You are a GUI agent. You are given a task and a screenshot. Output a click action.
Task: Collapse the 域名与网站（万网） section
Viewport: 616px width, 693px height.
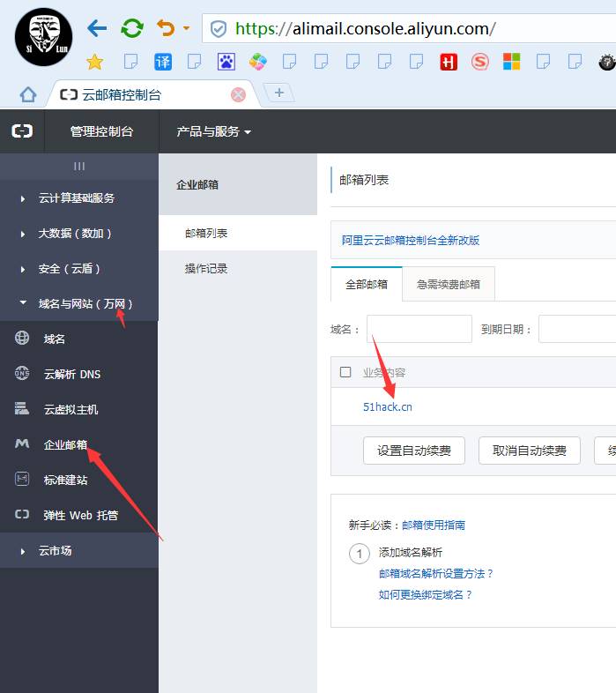[79, 303]
